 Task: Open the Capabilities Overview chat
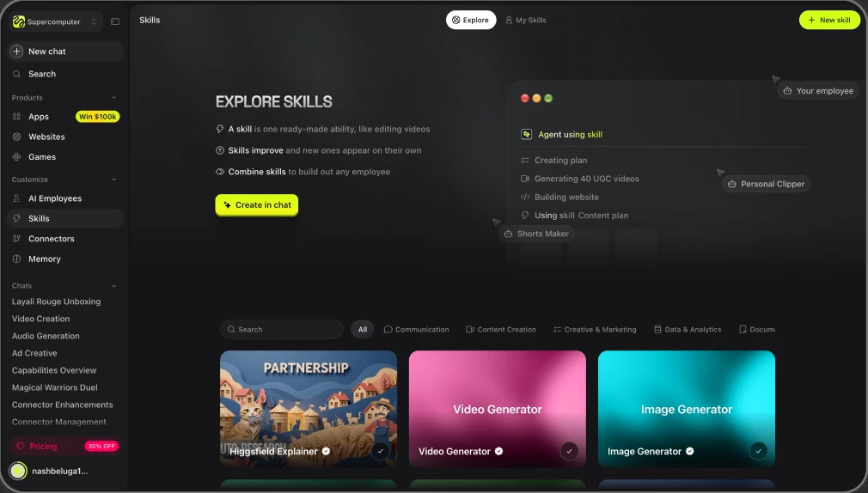tap(54, 370)
